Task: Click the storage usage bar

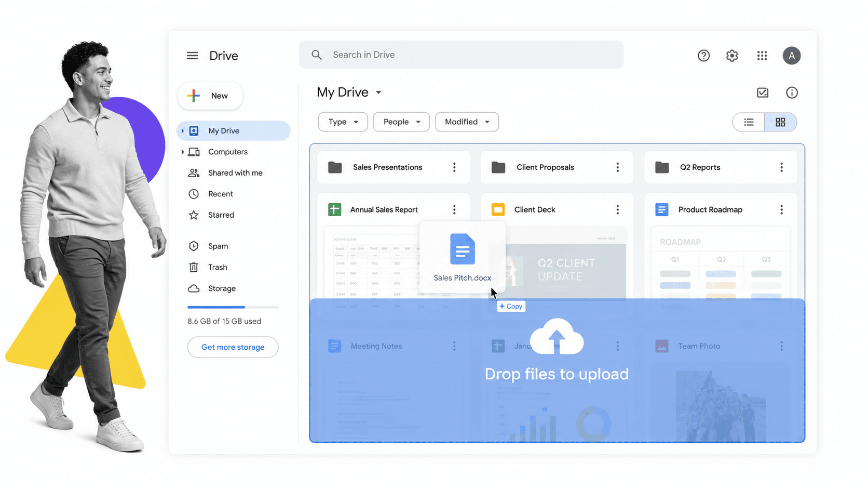Action: tap(233, 307)
